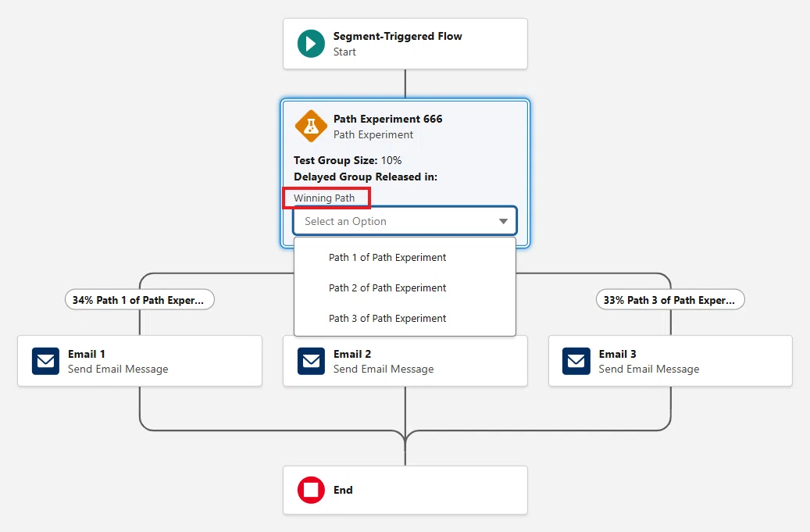Choose Path 3 of Path Experiment option

pyautogui.click(x=405, y=318)
